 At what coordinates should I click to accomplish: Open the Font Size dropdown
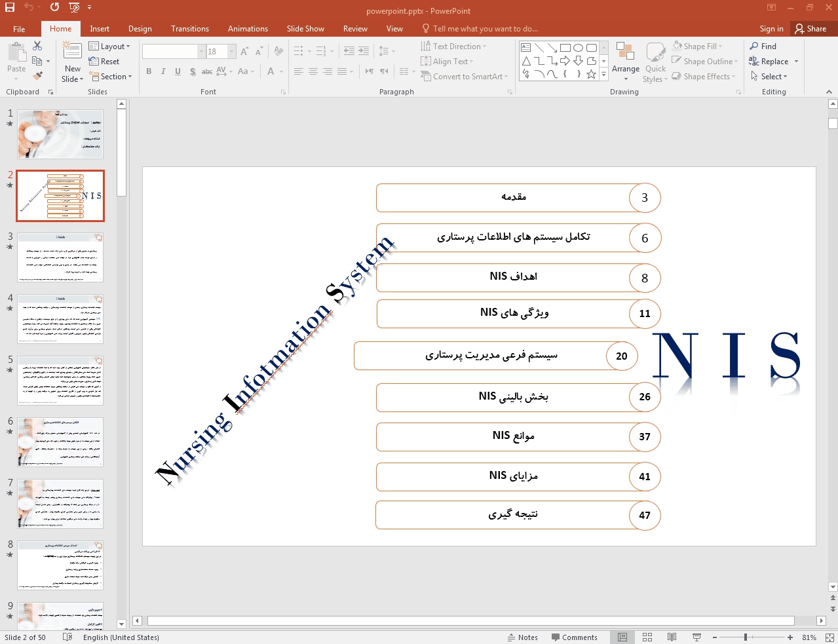pyautogui.click(x=232, y=52)
